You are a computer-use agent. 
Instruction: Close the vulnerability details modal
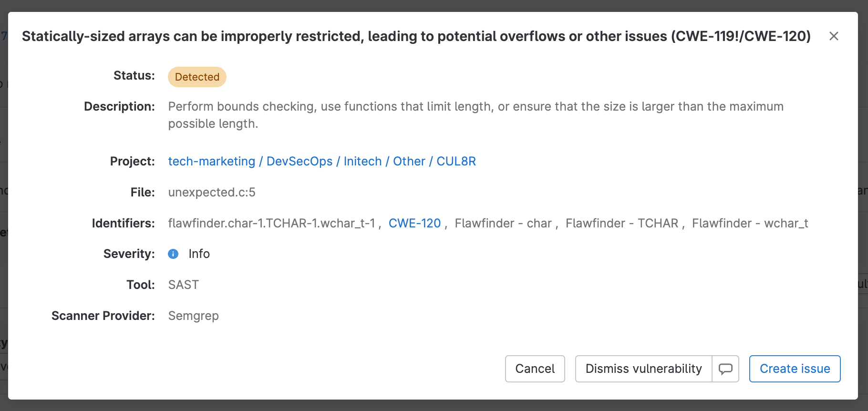(834, 36)
